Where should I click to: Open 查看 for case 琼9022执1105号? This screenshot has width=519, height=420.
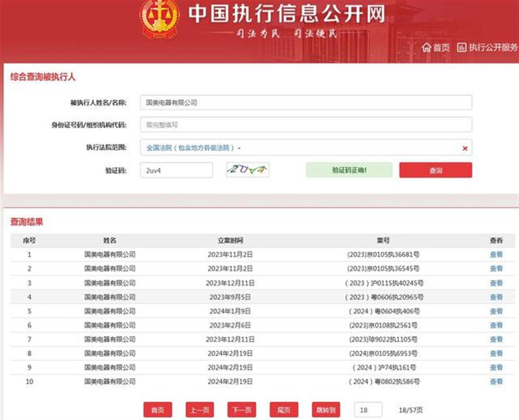(496, 340)
